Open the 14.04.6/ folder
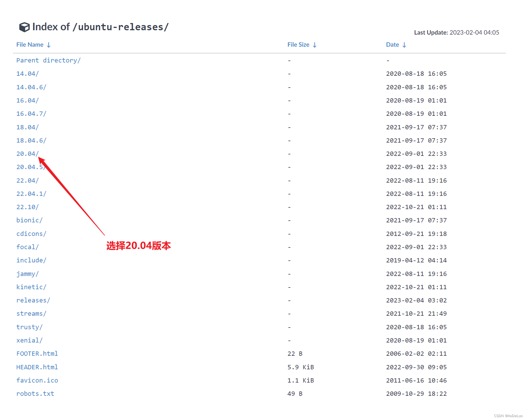The height and width of the screenshot is (420, 527). [31, 87]
